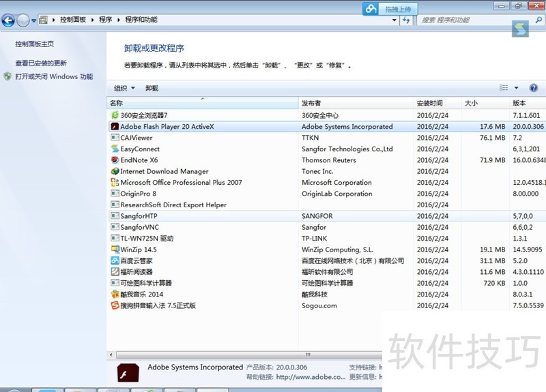Image resolution: width=546 pixels, height=392 pixels.
Task: Click the 酷我音乐 2014 program icon
Action: (x=115, y=295)
